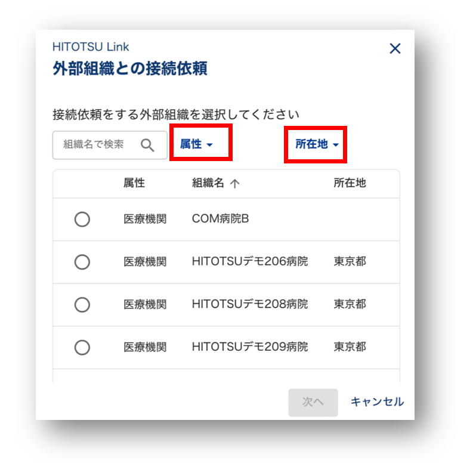Click the 次へ button

click(313, 402)
